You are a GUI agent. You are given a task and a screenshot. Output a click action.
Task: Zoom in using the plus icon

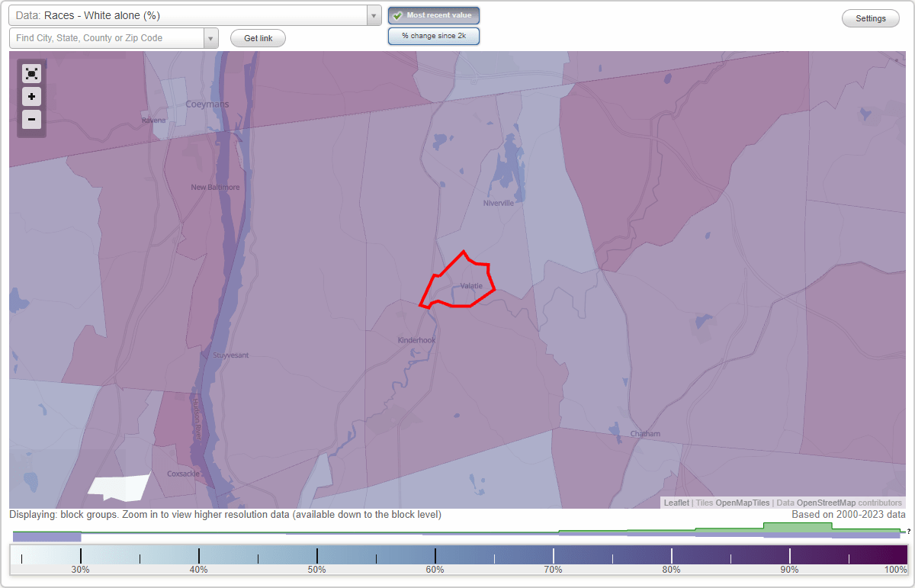(x=31, y=97)
